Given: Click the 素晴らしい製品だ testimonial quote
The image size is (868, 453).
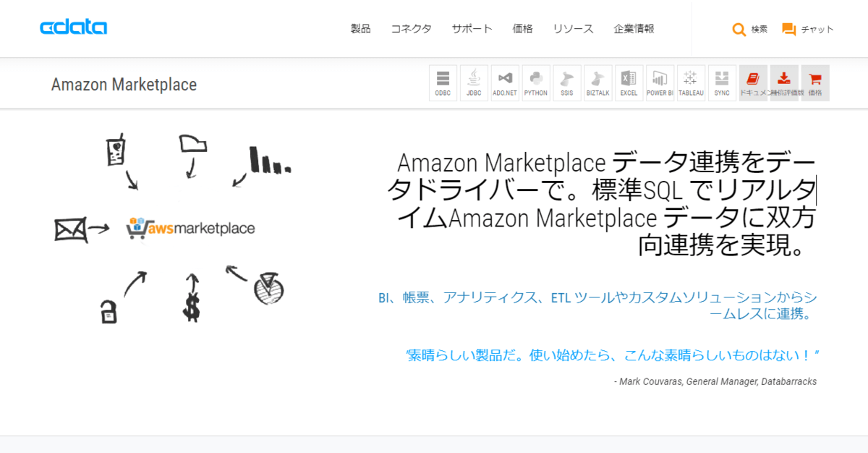Looking at the screenshot, I should coord(613,355).
